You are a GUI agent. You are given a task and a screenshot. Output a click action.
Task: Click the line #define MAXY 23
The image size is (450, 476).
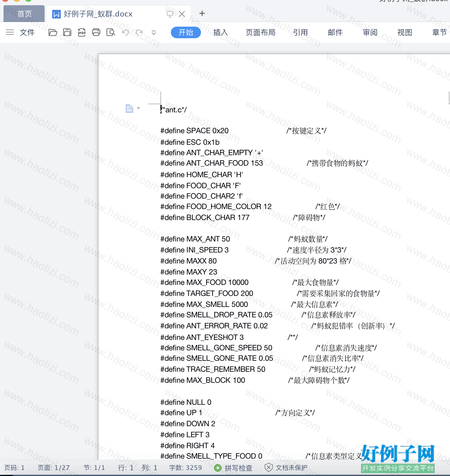point(189,272)
